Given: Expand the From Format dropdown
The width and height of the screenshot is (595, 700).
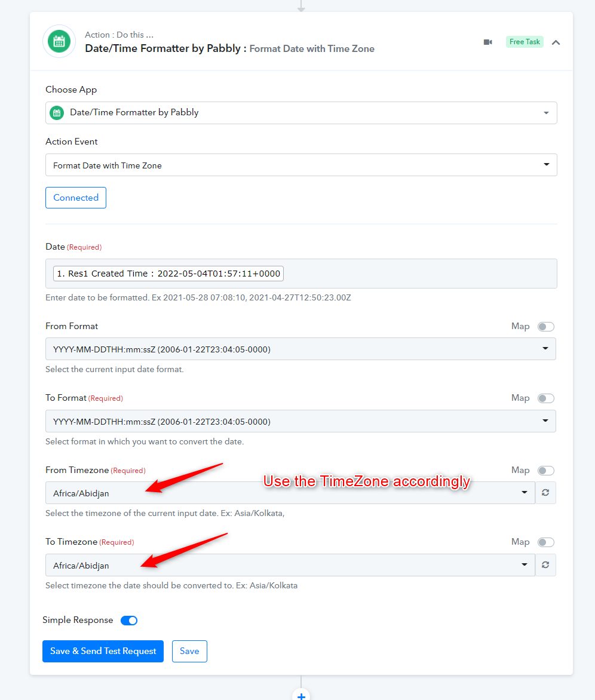Looking at the screenshot, I should 300,349.
